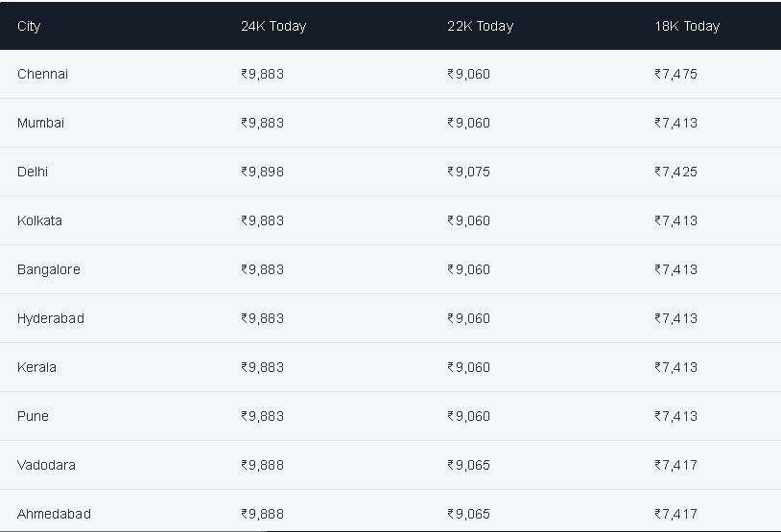Open Vadodara in the city column
The height and width of the screenshot is (532, 781).
[46, 465]
